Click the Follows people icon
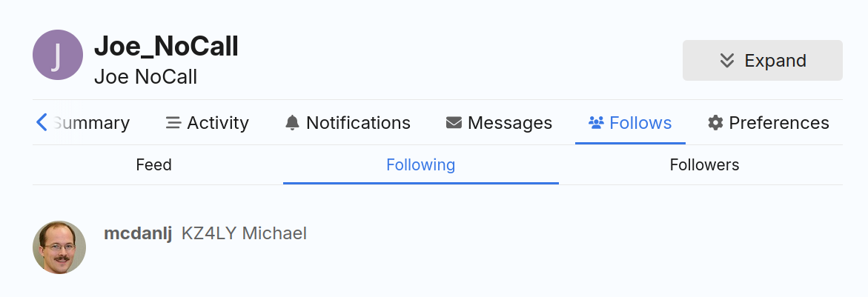 tap(596, 123)
